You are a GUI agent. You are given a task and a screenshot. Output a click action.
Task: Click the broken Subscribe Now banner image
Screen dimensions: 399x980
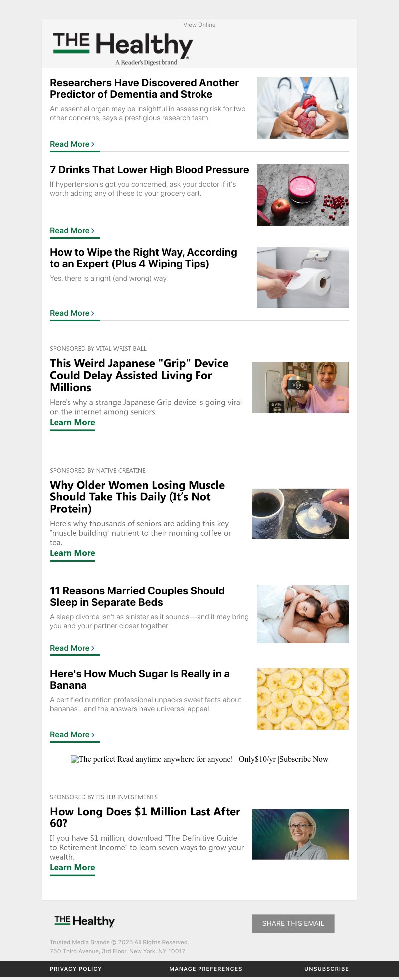[x=199, y=759]
